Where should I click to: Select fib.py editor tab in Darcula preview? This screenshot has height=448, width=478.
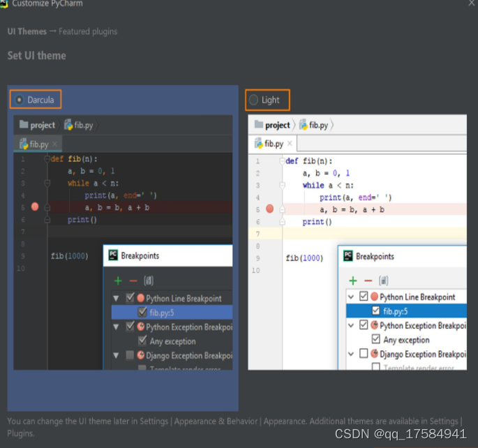pos(38,144)
